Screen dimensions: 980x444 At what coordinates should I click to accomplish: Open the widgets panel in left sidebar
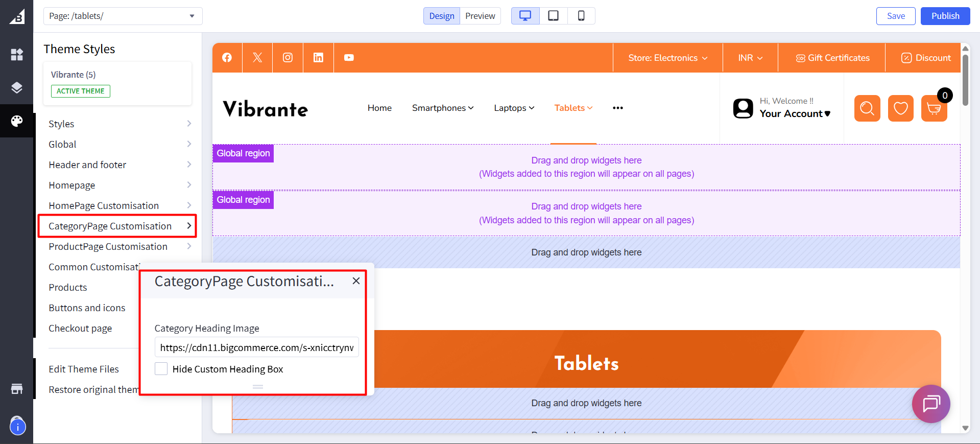[x=17, y=55]
